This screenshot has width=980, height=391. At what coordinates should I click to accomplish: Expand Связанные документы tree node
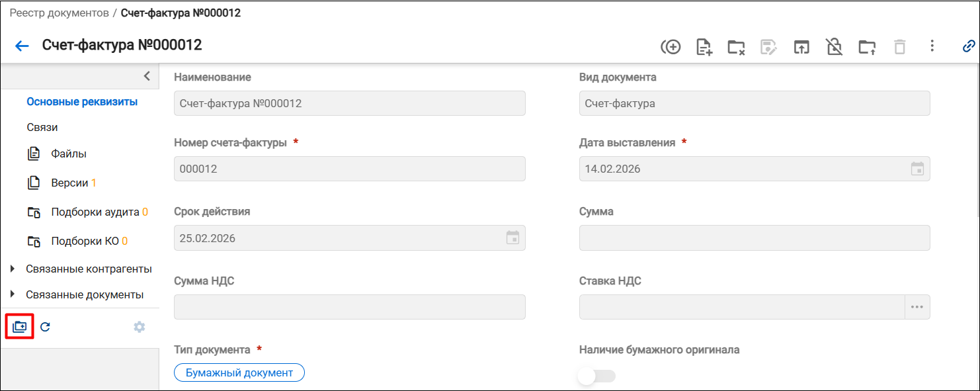pyautogui.click(x=13, y=294)
